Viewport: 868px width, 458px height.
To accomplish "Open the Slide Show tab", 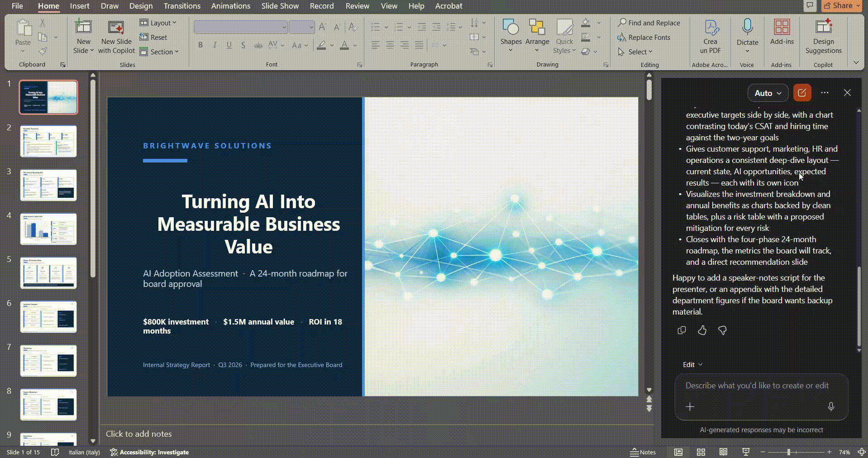I will pos(280,6).
